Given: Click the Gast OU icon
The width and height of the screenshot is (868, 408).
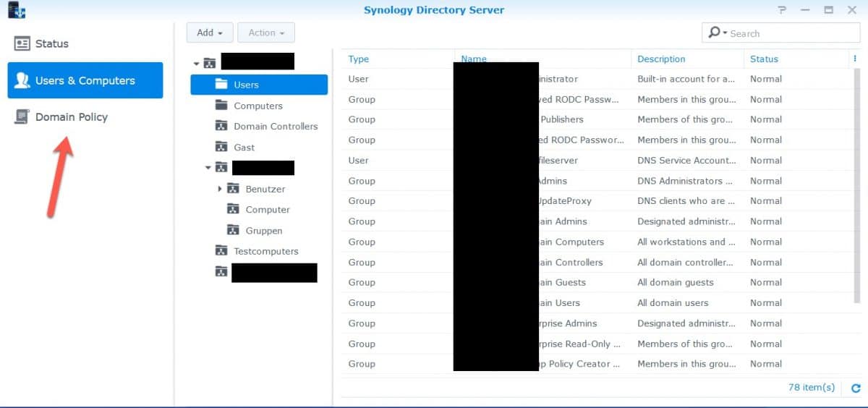Looking at the screenshot, I should (x=221, y=147).
